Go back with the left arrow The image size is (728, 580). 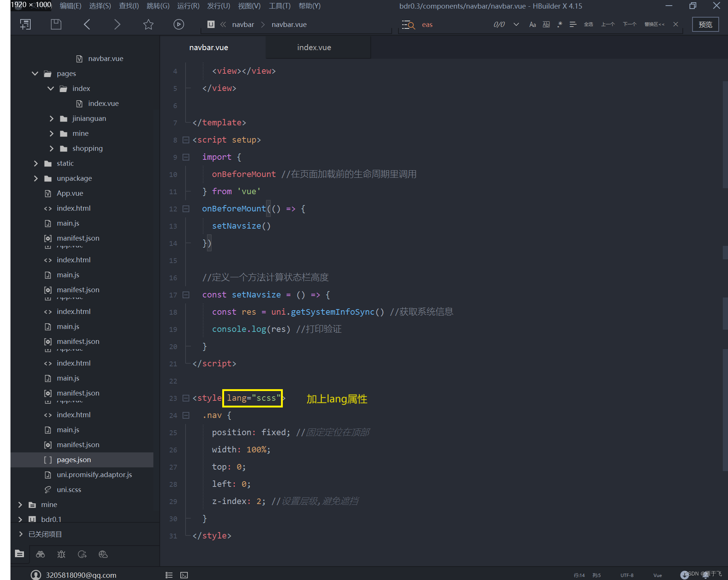[87, 24]
